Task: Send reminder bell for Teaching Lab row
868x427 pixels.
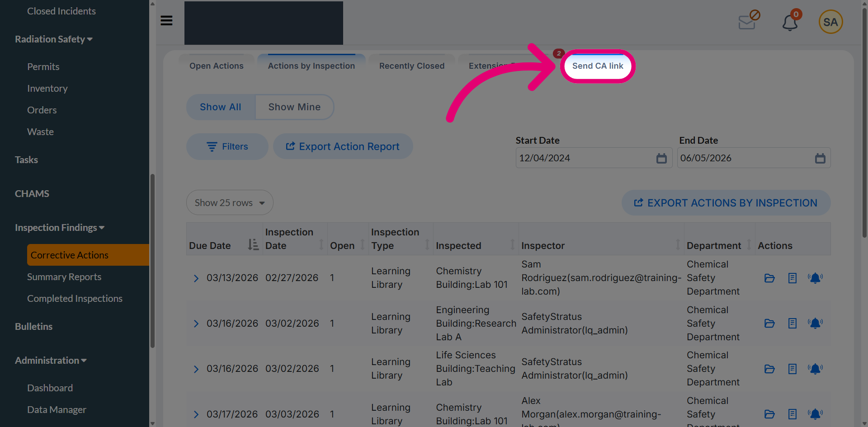Action: coord(815,369)
